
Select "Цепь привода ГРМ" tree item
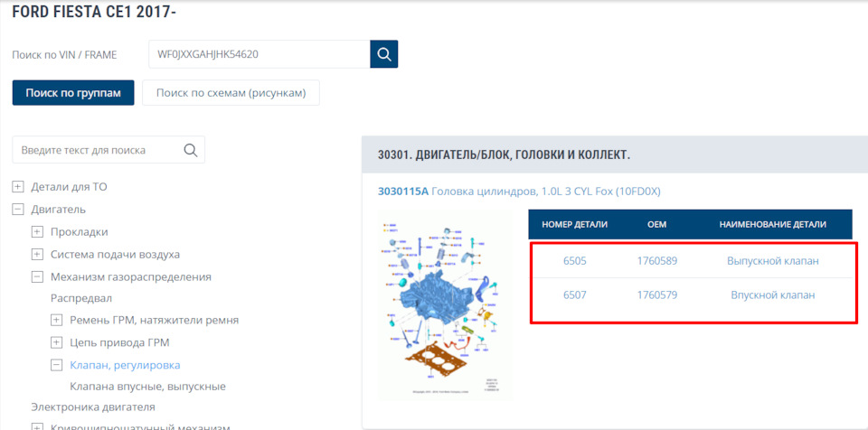pyautogui.click(x=119, y=342)
